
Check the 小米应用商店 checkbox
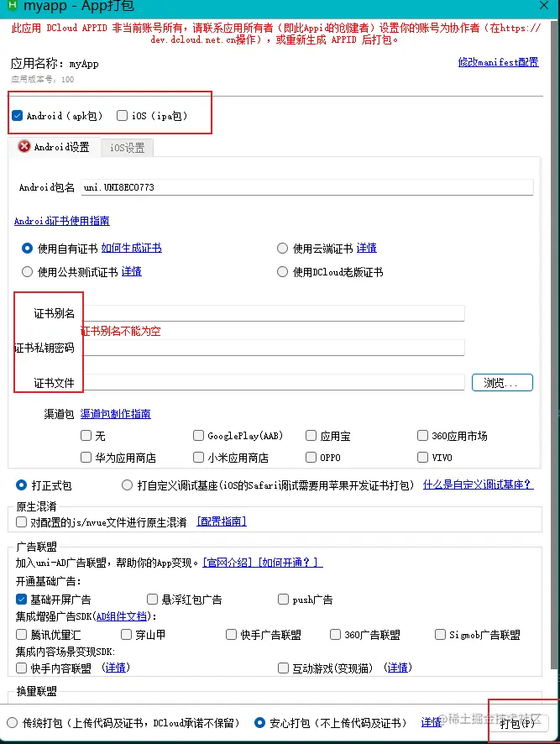click(x=198, y=457)
